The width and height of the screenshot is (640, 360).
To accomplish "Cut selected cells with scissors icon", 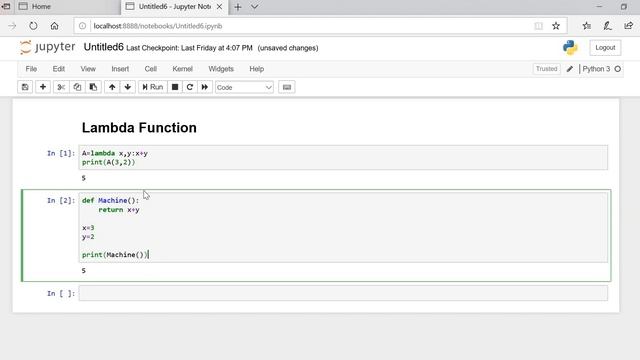I will point(61,87).
